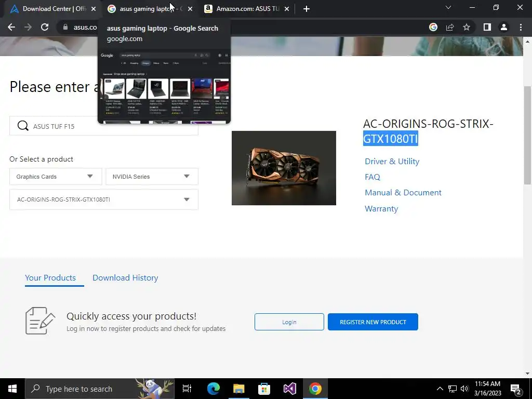Reload the page with refresh icon
Image resolution: width=532 pixels, height=399 pixels.
coord(45,27)
